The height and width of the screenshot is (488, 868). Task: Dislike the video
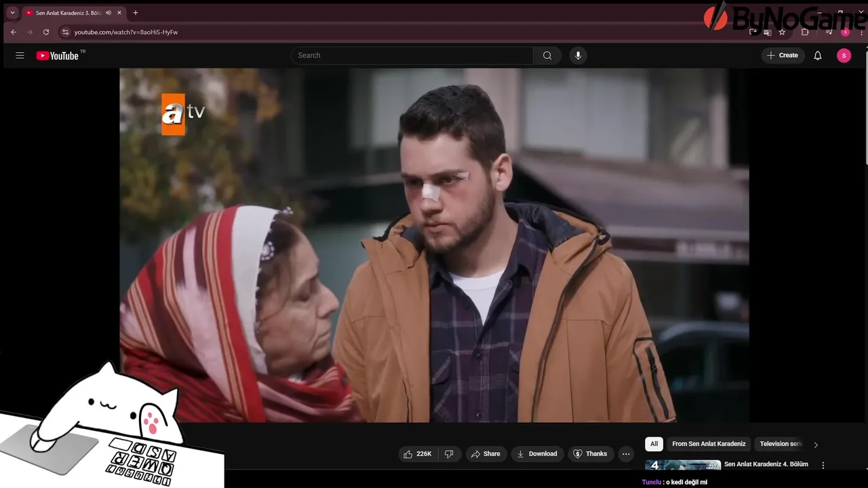coord(449,454)
